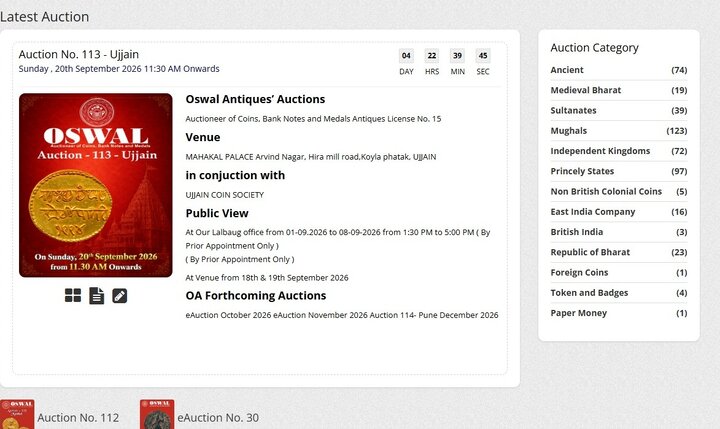The image size is (720, 429).
Task: Click the UJJAIN COIN SOCIETY text
Action: (x=225, y=195)
